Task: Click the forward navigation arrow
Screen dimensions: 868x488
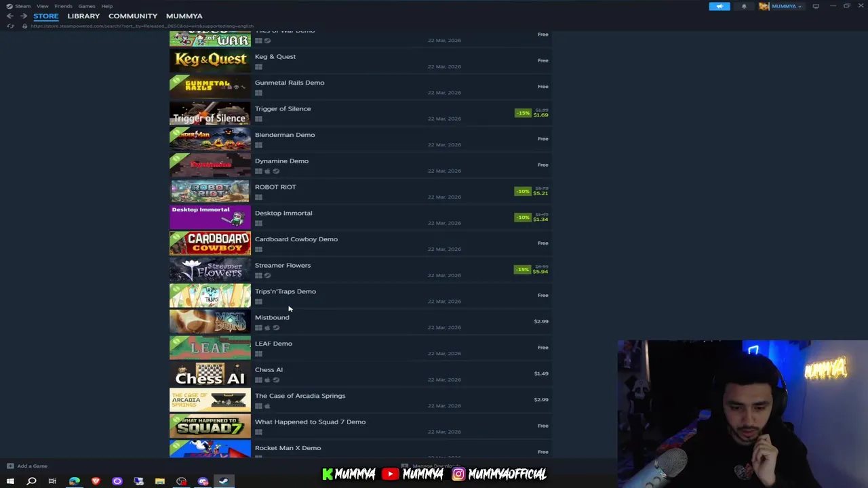Action: point(22,16)
